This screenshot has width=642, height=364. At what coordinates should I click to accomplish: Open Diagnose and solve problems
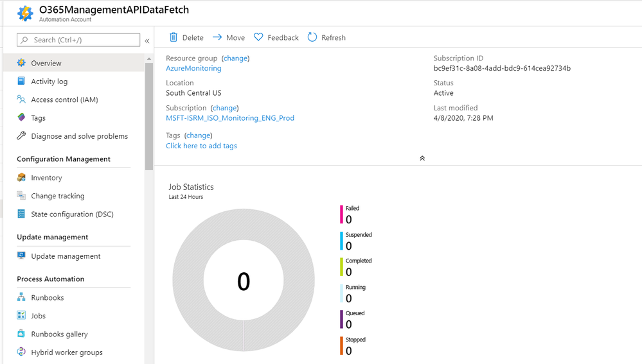coord(74,136)
